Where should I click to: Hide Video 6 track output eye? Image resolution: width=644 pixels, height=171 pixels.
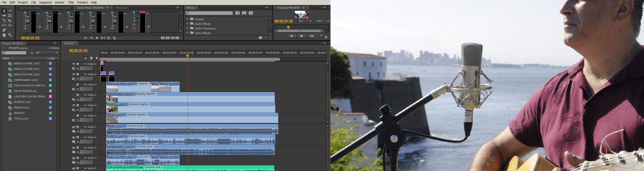click(73, 64)
